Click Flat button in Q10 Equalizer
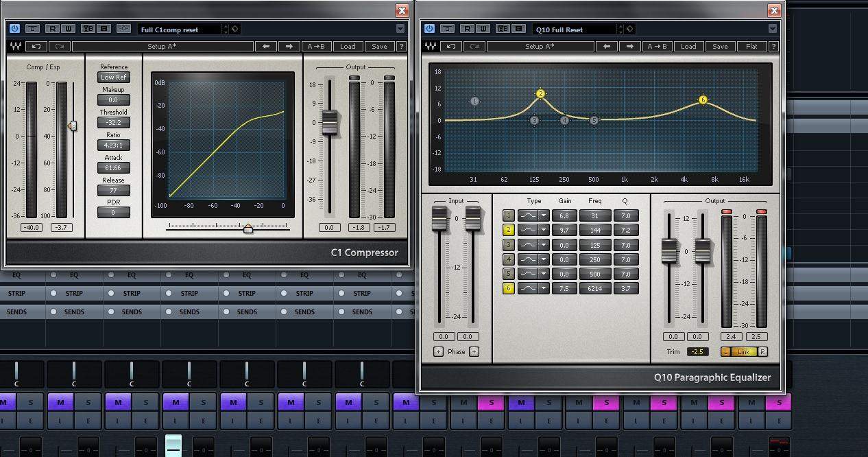This screenshot has width=868, height=457. coord(751,47)
